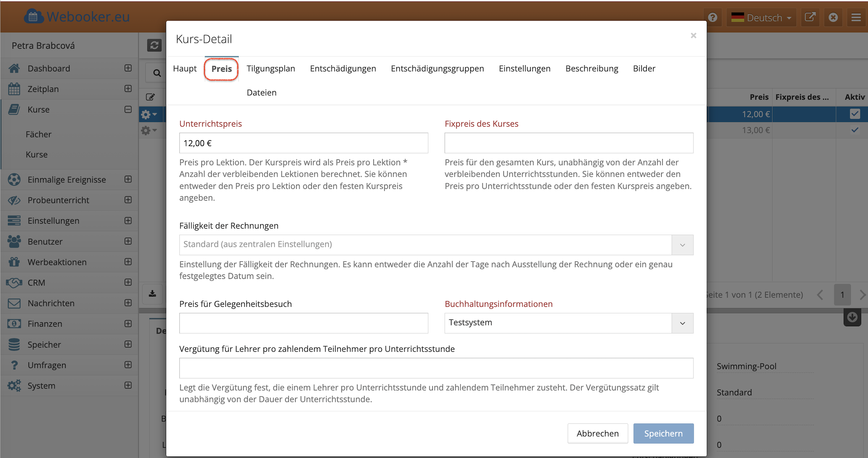Viewport: 868px width, 458px height.
Task: Toggle the Aktiv checkbox for 12,00 € row
Action: (855, 114)
